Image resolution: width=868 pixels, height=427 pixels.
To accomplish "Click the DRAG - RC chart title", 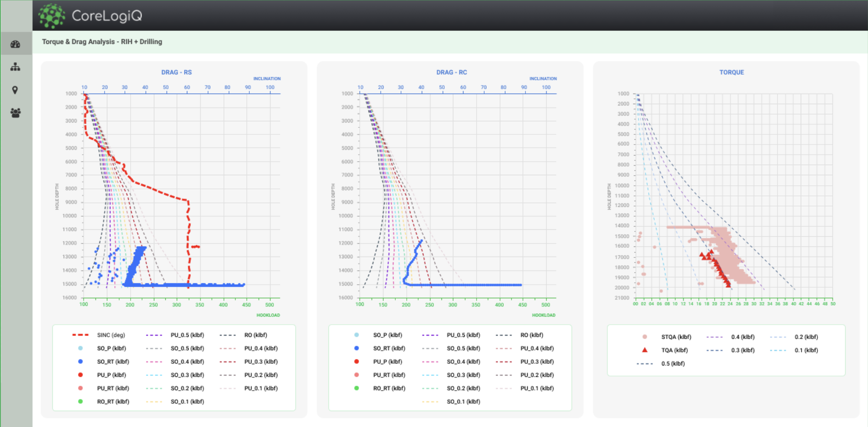I will click(x=452, y=72).
